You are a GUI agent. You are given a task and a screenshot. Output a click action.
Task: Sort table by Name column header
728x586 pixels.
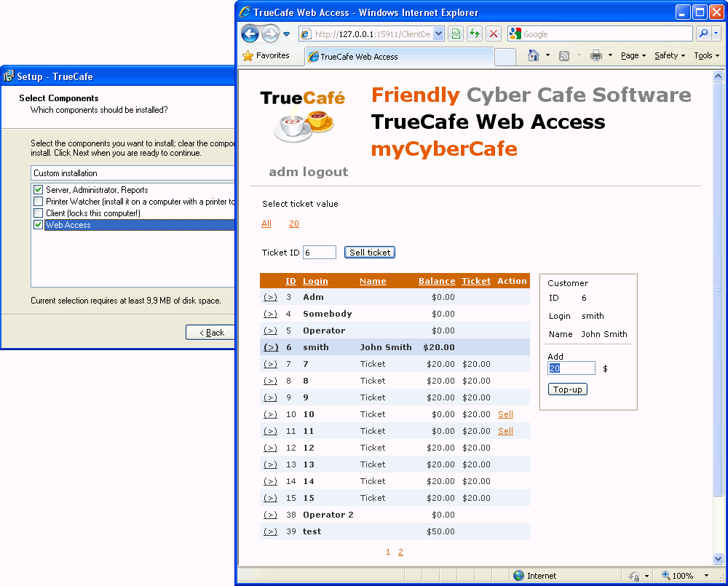(x=373, y=281)
